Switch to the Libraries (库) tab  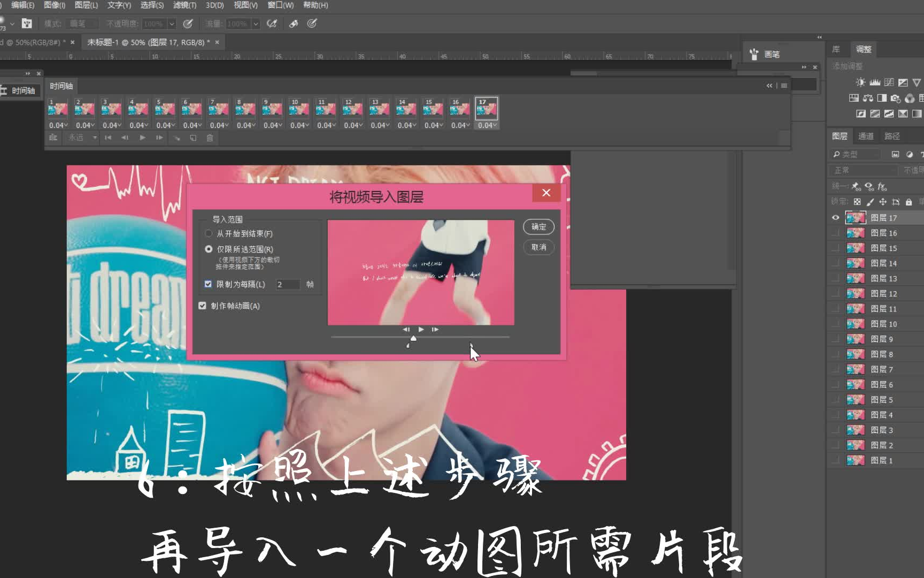point(836,49)
